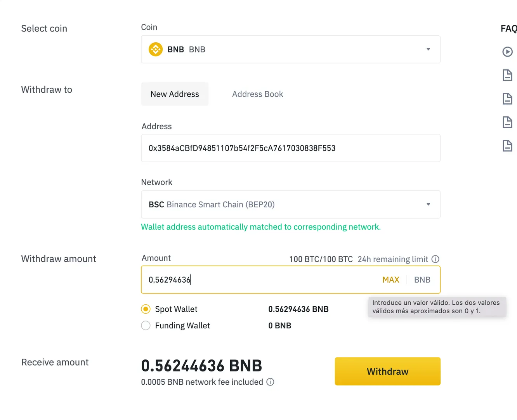Click inside the Address input field
The height and width of the screenshot is (420, 517).
[x=290, y=148]
